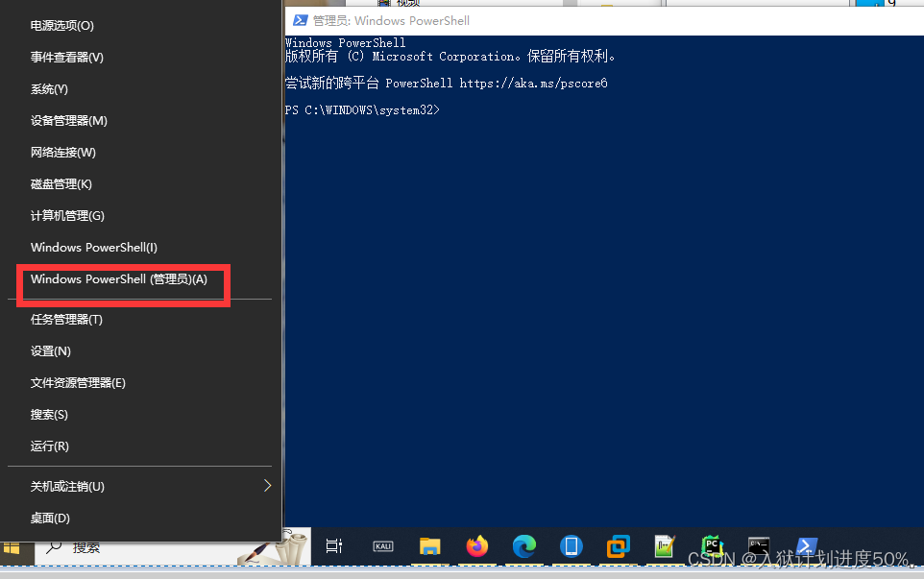Open File Explorer from the taskbar
The width and height of the screenshot is (924, 579).
[x=429, y=546]
